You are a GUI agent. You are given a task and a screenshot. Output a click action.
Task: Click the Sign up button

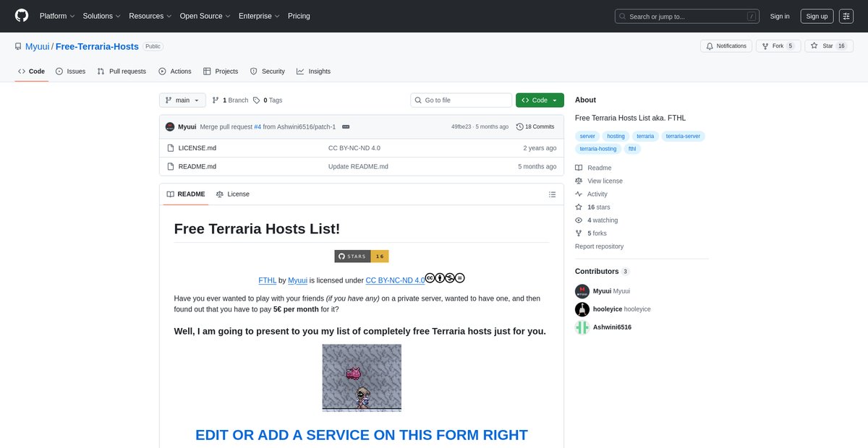(817, 16)
